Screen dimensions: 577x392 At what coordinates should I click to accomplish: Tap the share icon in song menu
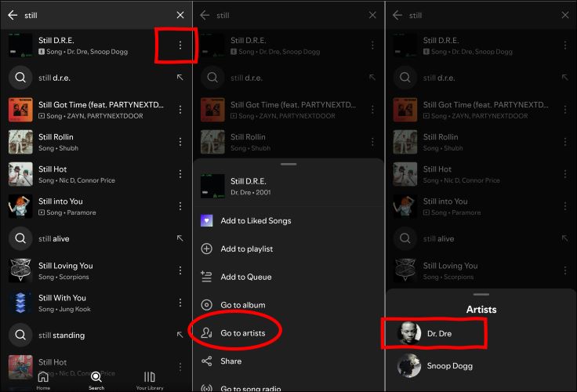point(206,361)
